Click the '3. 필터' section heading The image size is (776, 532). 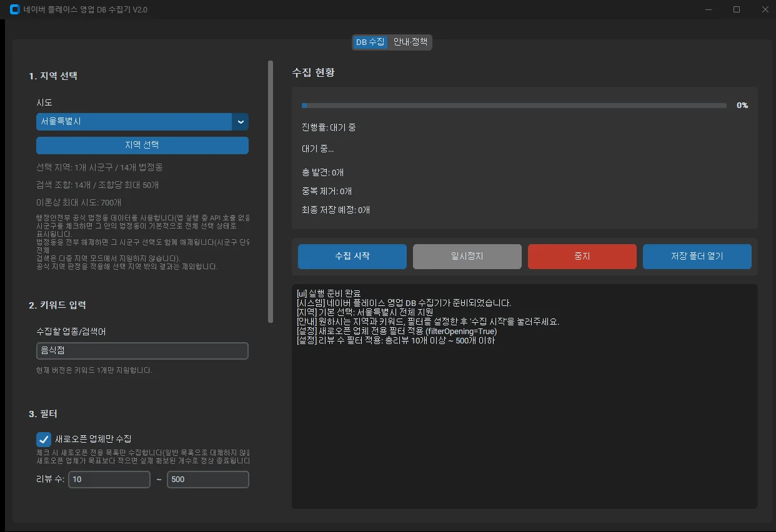coord(43,414)
